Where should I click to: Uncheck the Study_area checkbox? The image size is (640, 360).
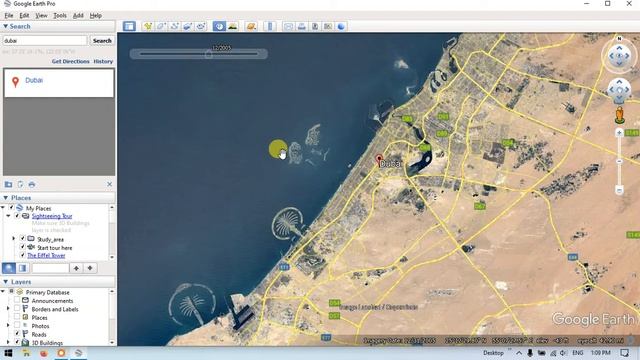(x=23, y=239)
